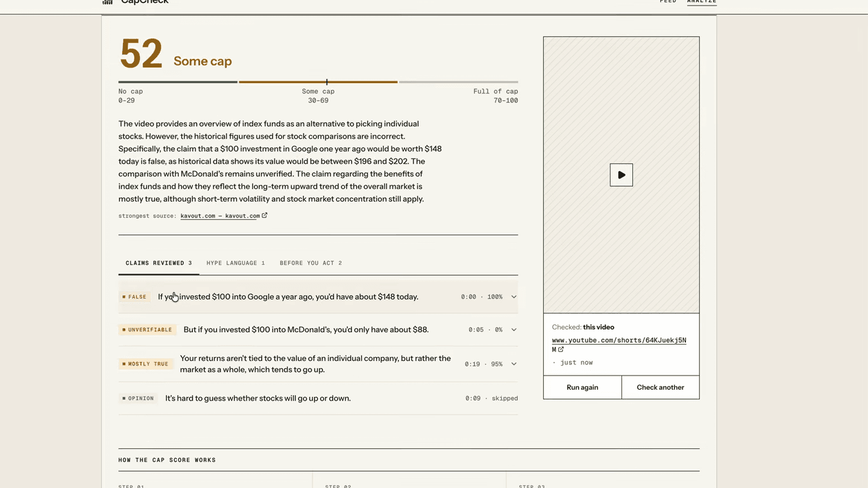Click the Some cap 30-69 scale label
Screen dimensions: 868x488
[318, 96]
